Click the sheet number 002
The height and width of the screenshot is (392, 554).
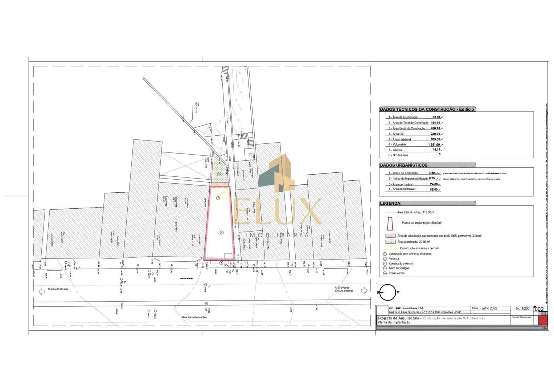point(539,309)
